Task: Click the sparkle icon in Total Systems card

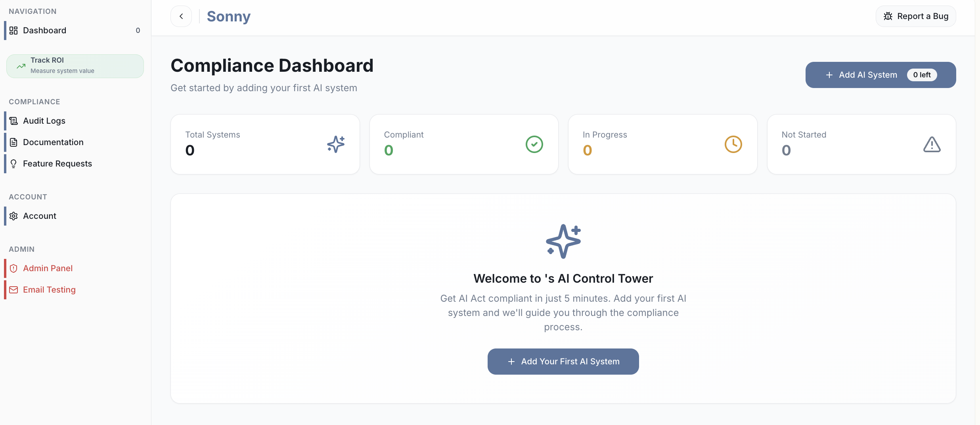Action: (x=335, y=144)
